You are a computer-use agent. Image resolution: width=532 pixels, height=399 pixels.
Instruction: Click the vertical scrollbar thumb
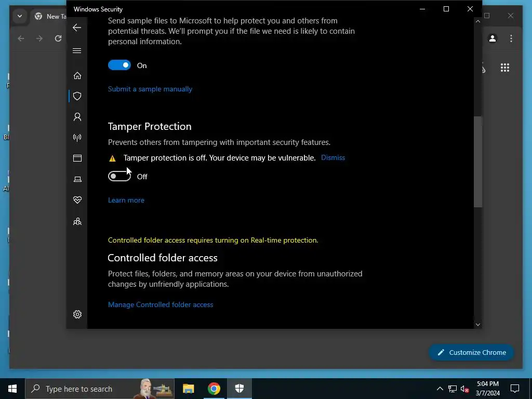(x=478, y=162)
